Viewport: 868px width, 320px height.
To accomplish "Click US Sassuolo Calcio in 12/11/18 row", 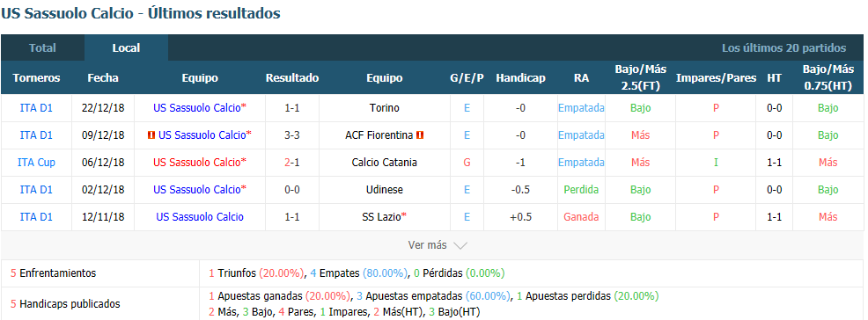I will tap(200, 216).
